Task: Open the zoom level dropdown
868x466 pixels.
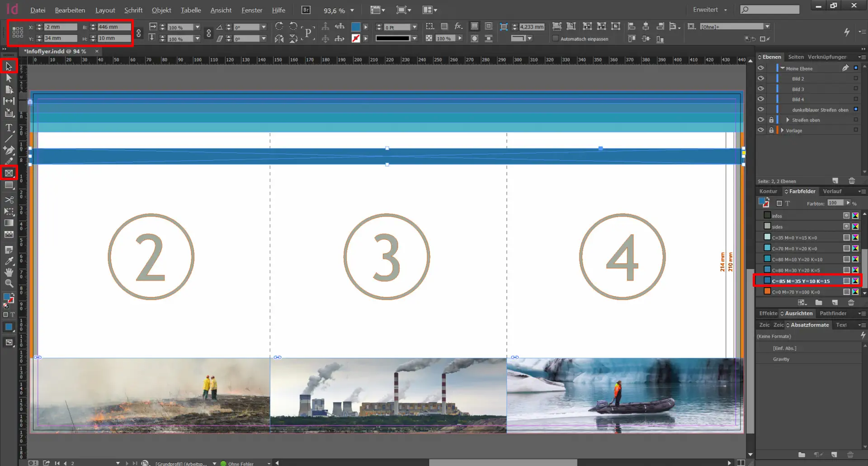Action: [x=352, y=10]
